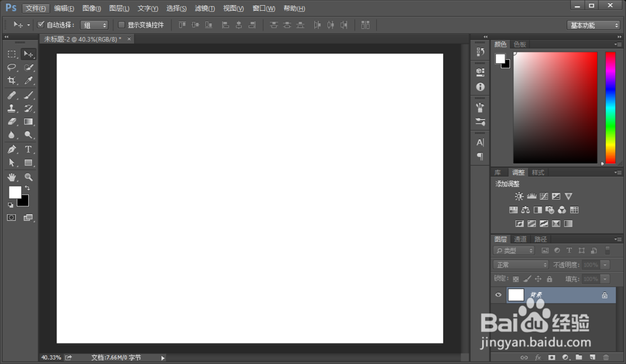Switch to the 通道 (Channels) tab

pyautogui.click(x=520, y=238)
